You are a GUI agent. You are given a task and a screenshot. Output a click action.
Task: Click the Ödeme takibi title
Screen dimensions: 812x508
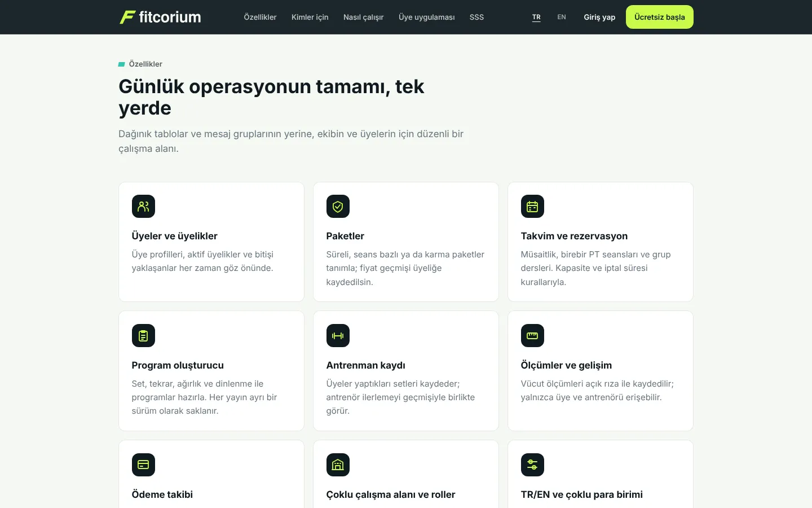[162, 494]
